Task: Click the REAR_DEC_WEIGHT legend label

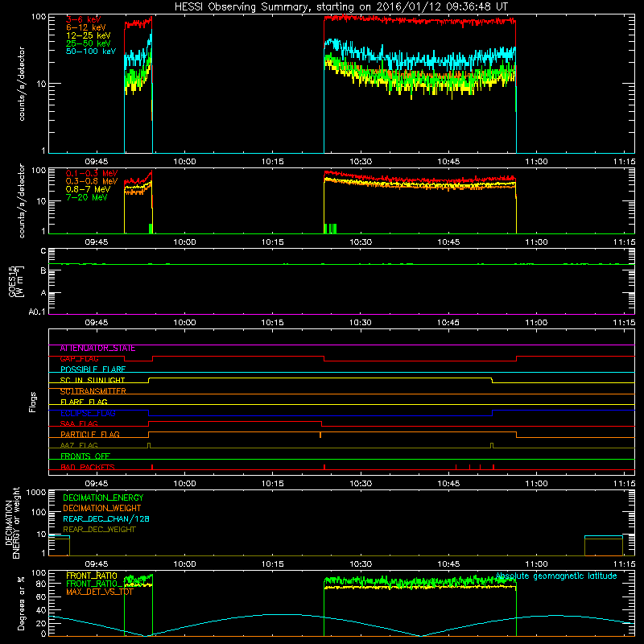Action: (99, 530)
